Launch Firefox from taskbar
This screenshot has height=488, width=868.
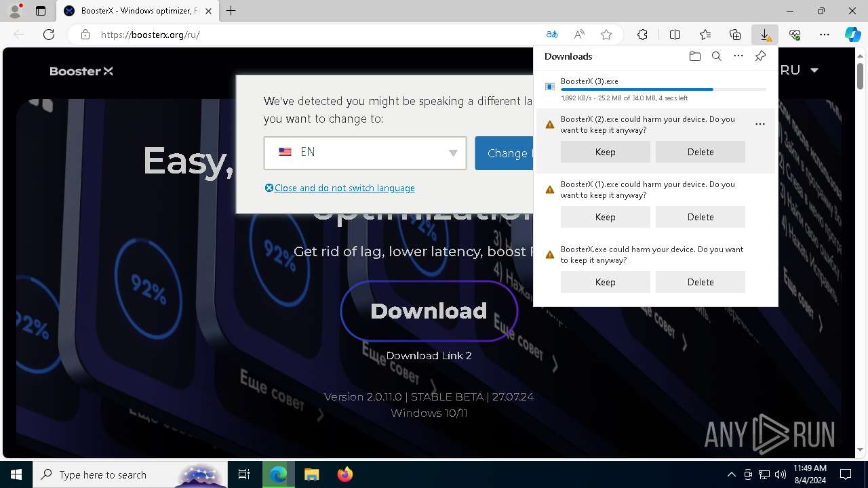[x=344, y=474]
